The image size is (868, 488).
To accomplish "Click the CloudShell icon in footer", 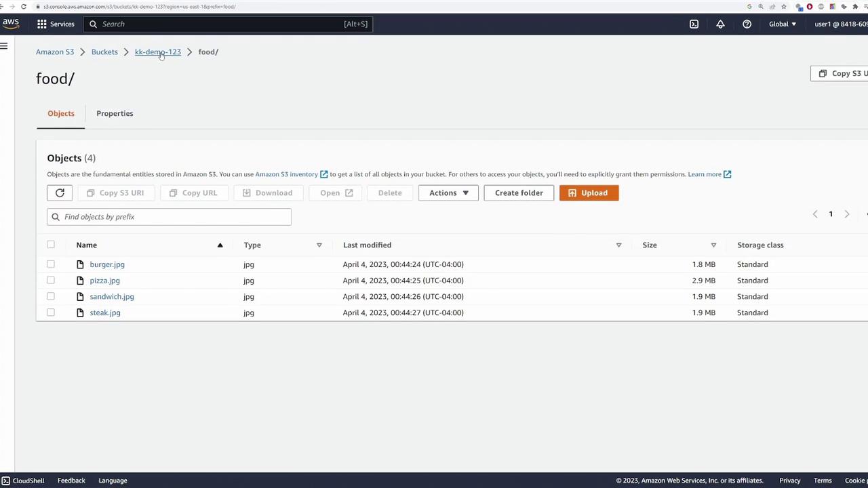I will (5, 481).
